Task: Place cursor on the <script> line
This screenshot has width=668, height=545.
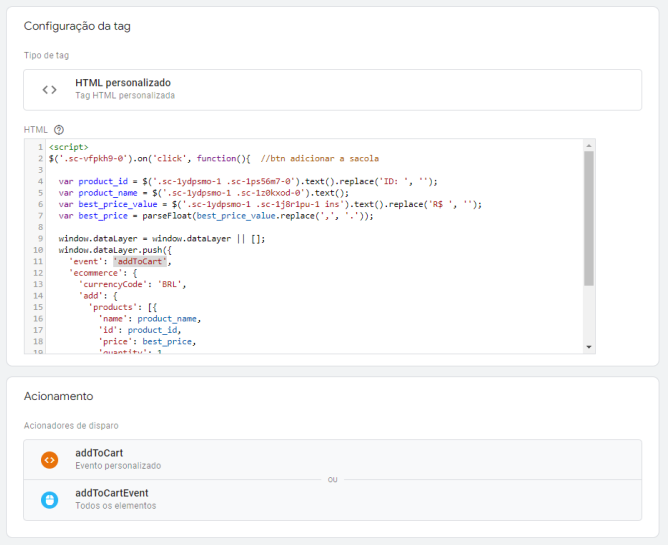Action: point(68,148)
